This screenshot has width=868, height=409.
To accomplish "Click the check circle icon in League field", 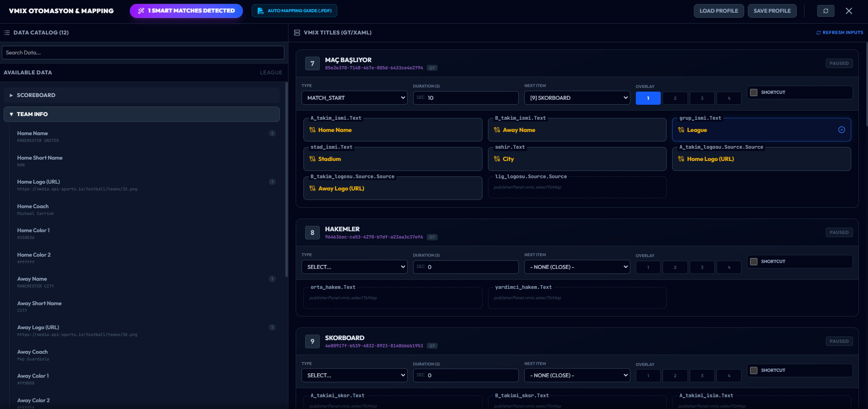I will [x=841, y=130].
